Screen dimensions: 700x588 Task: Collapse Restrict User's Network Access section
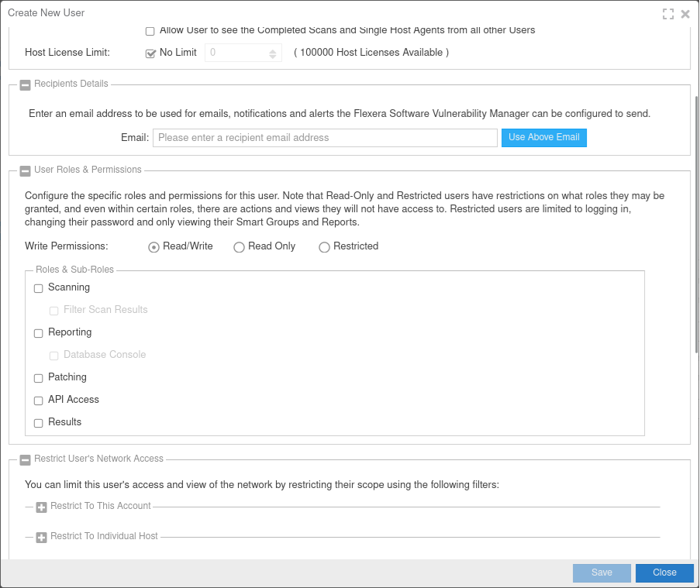25,459
